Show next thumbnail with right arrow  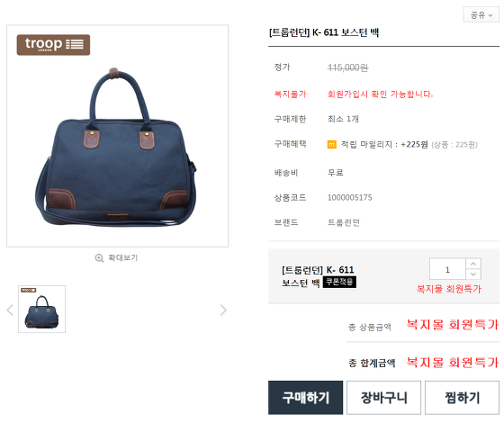click(x=223, y=310)
